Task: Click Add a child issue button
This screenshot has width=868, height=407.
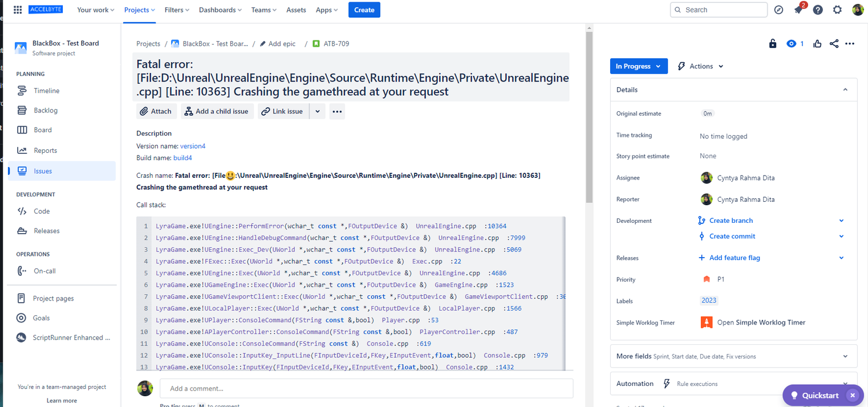Action: [217, 111]
